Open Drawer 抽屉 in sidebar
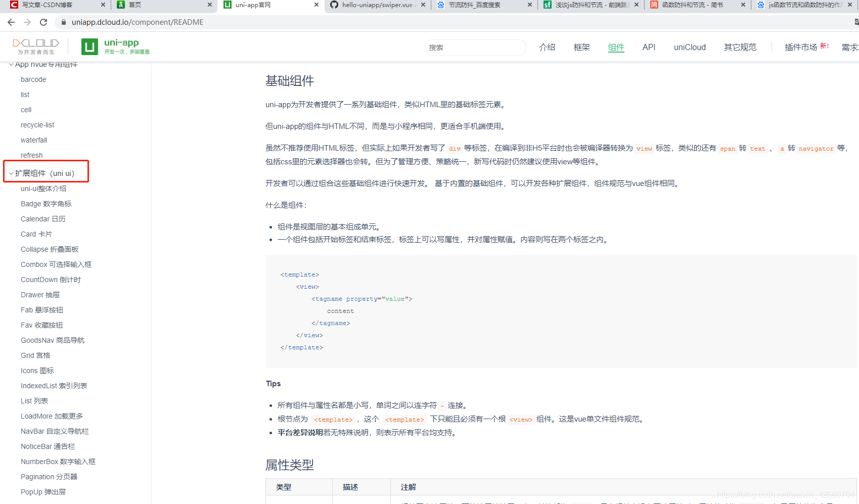This screenshot has height=504, width=859. [x=40, y=295]
